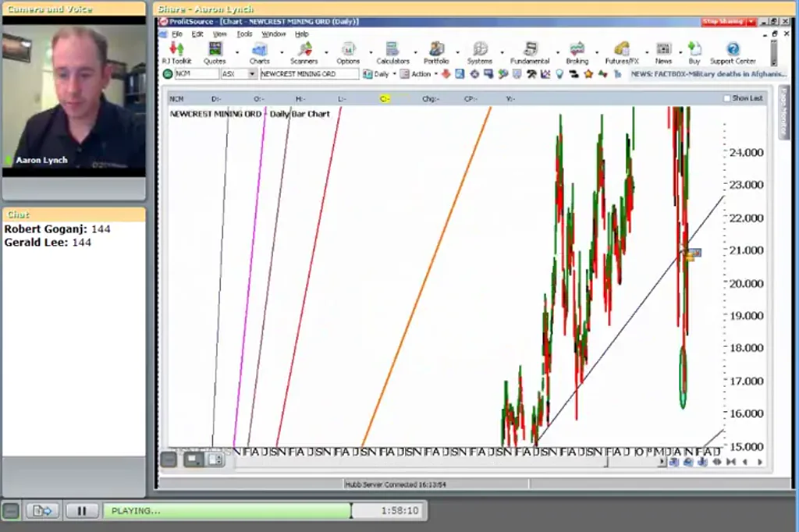Expand the Portfolio dropdown arrow
The height and width of the screenshot is (532, 799).
(457, 52)
